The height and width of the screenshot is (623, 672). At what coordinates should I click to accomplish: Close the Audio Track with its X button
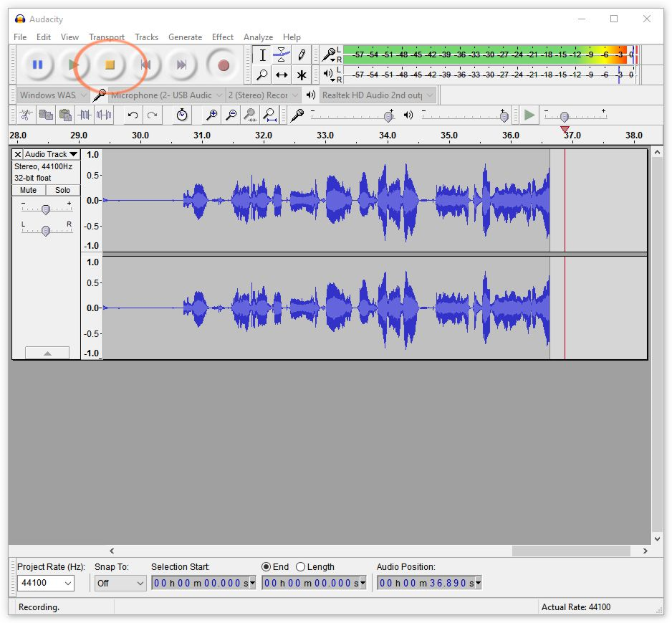[18, 154]
